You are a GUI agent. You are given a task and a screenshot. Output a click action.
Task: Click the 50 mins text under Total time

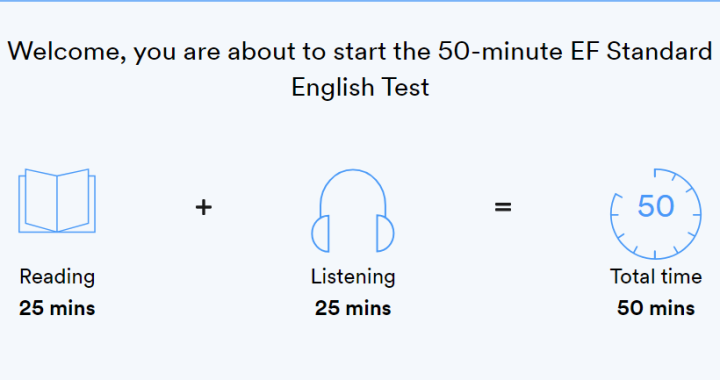pos(656,308)
